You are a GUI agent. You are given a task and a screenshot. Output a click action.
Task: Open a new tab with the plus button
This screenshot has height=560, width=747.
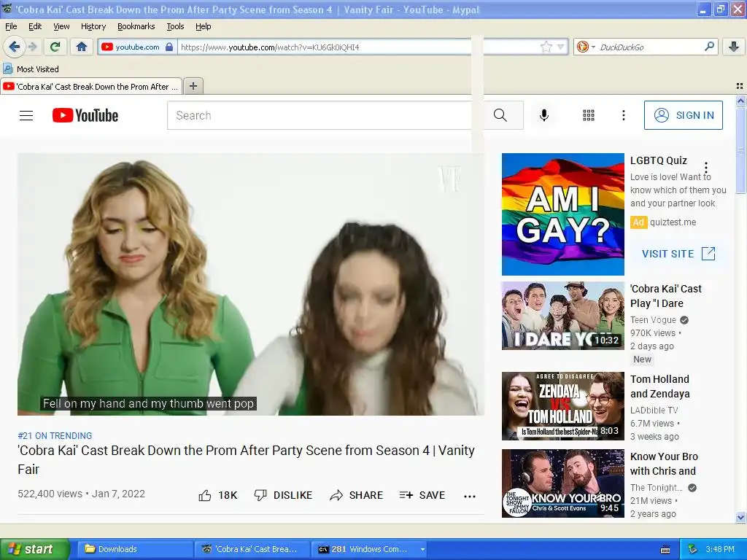(x=193, y=86)
